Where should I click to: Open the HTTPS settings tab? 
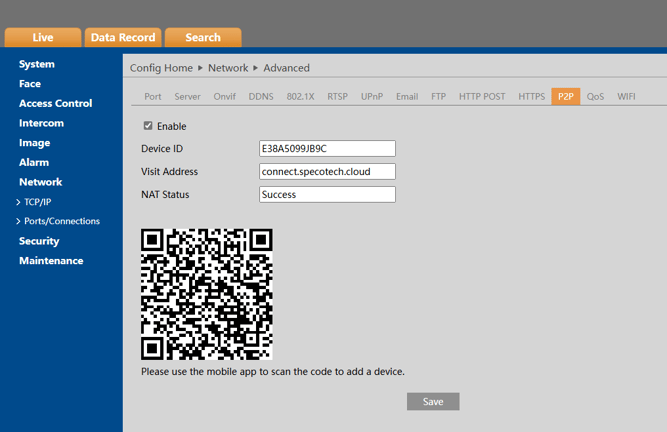531,97
